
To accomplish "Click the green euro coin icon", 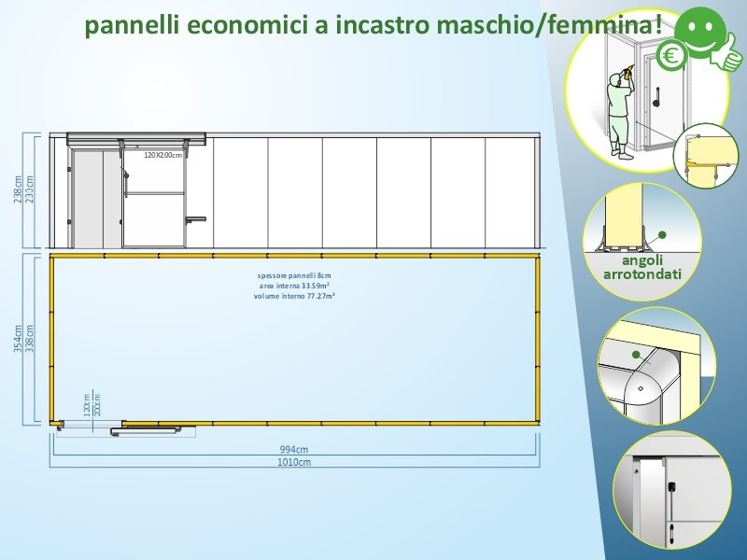I will point(670,57).
